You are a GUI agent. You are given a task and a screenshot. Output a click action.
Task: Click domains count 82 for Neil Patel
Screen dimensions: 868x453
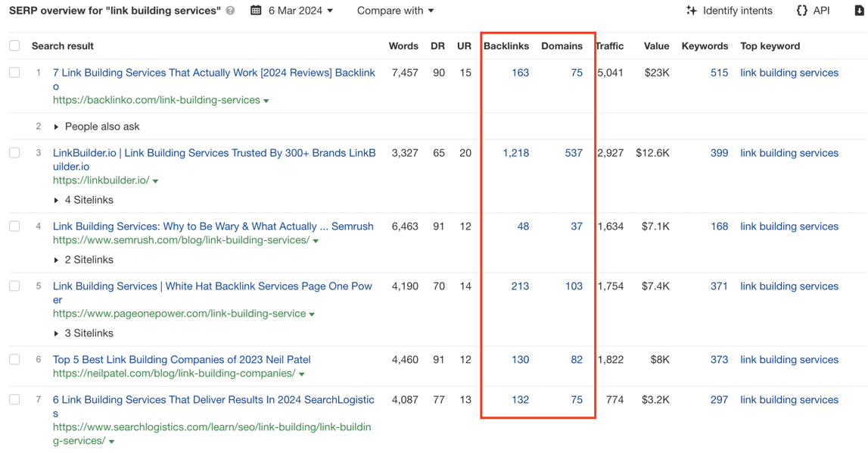(x=577, y=359)
